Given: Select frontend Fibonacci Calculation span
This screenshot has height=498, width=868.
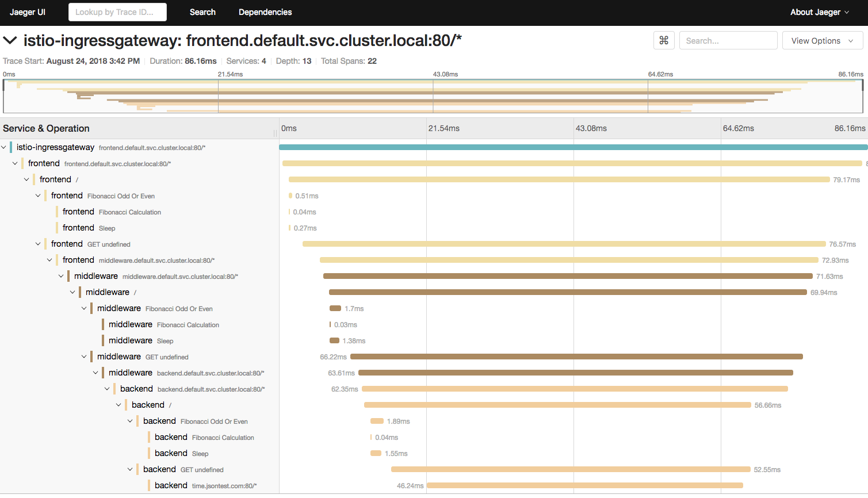Looking at the screenshot, I should (x=112, y=212).
